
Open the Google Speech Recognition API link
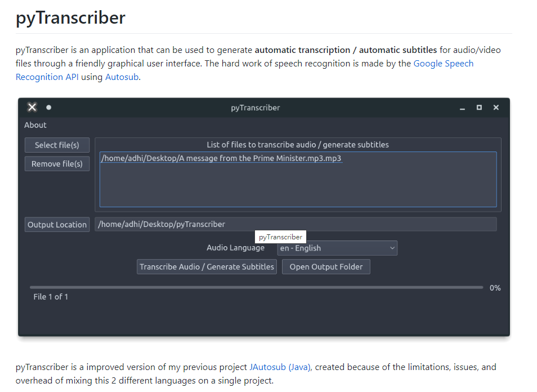[443, 64]
